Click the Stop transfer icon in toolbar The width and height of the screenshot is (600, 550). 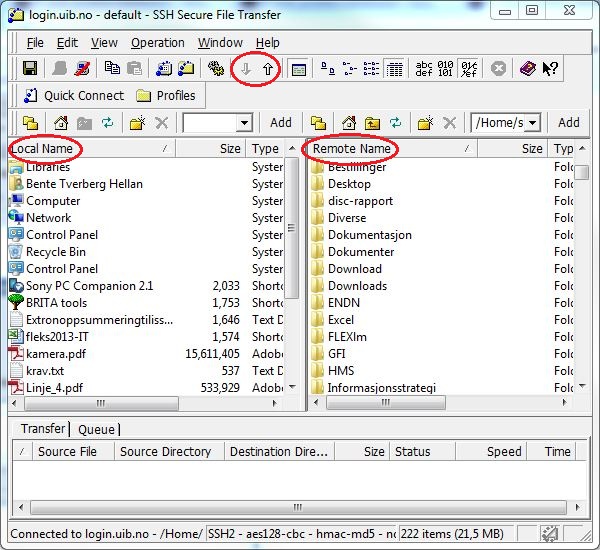[x=499, y=69]
